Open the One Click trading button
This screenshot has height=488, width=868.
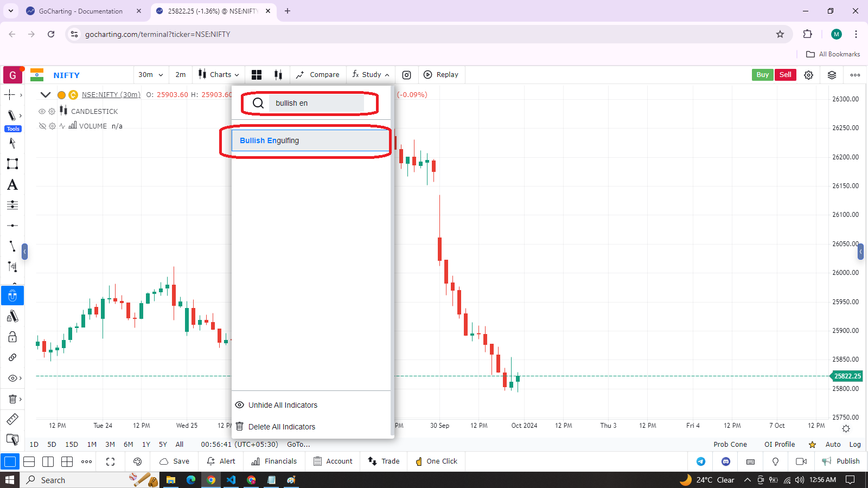pos(436,461)
